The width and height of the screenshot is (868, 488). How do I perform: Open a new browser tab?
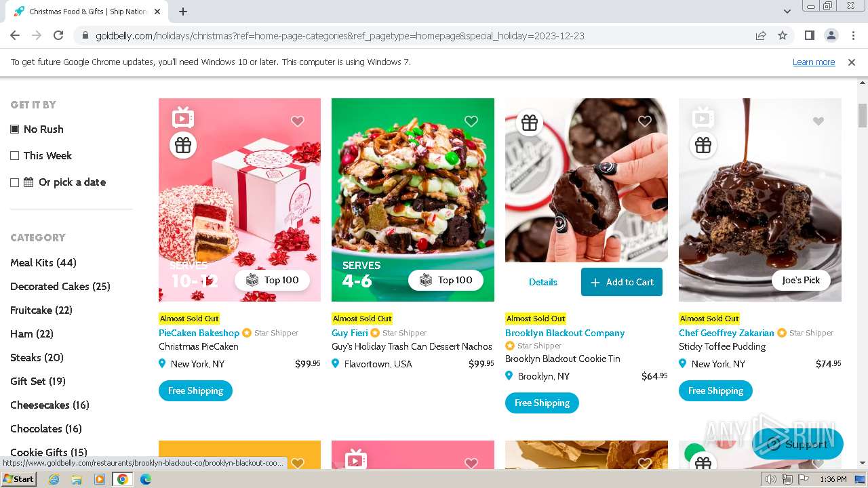(183, 12)
